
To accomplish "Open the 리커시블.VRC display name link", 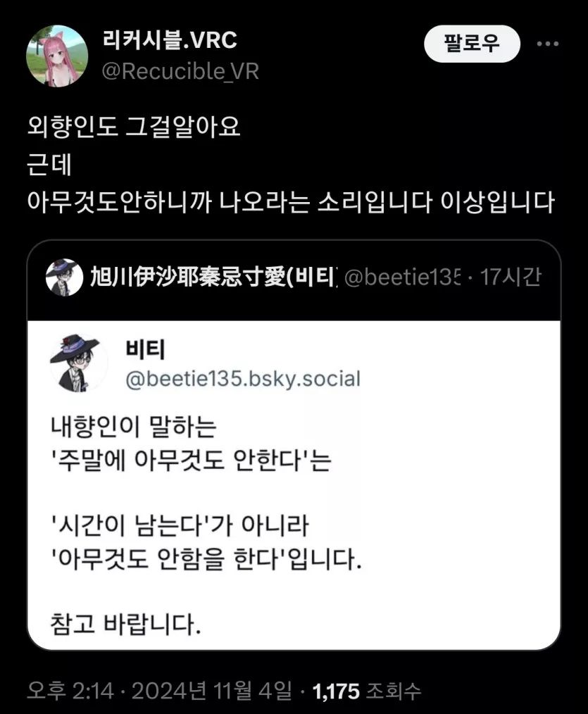I will pyautogui.click(x=170, y=40).
